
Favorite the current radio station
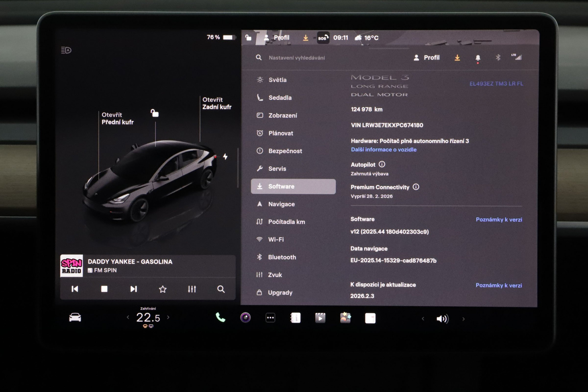(x=163, y=289)
